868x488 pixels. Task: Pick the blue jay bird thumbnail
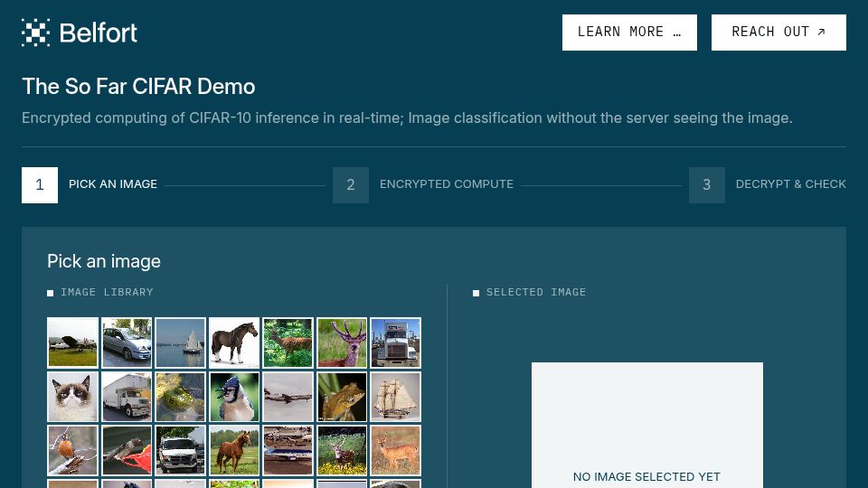point(233,396)
